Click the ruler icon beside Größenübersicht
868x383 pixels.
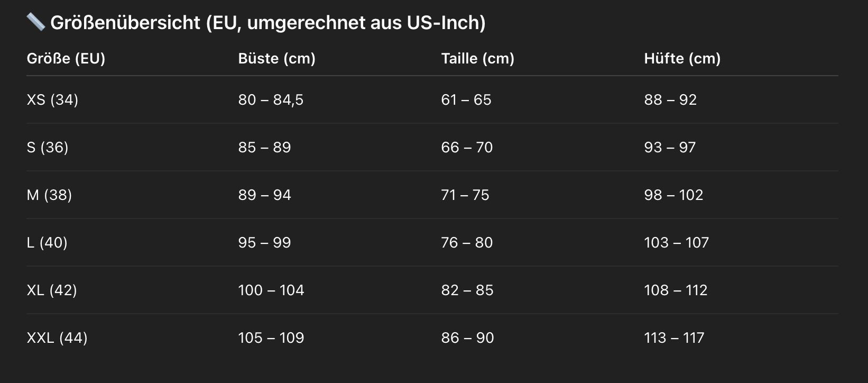coord(35,22)
